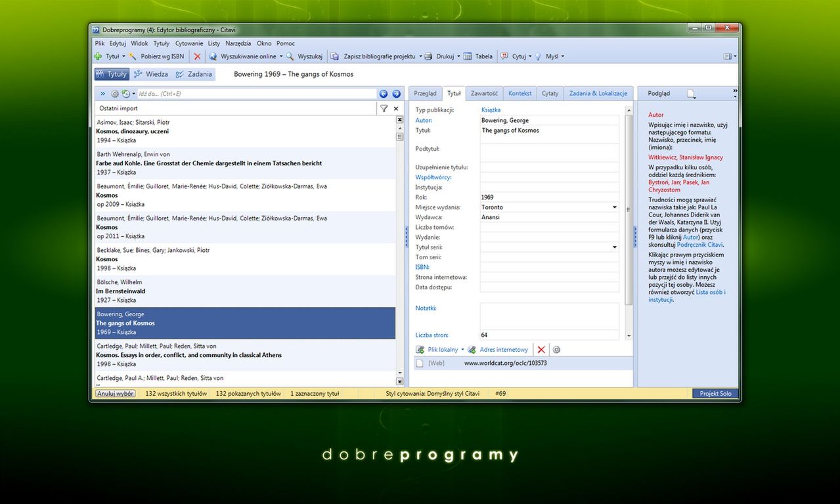Select Farbe aud Kohle entry
The image size is (840, 504).
(245, 163)
